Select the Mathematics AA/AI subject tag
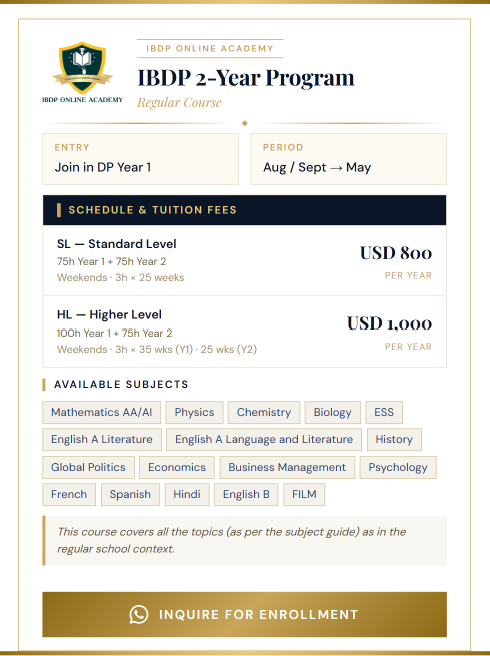Viewport: 490px width, 656px height. pyautogui.click(x=102, y=413)
